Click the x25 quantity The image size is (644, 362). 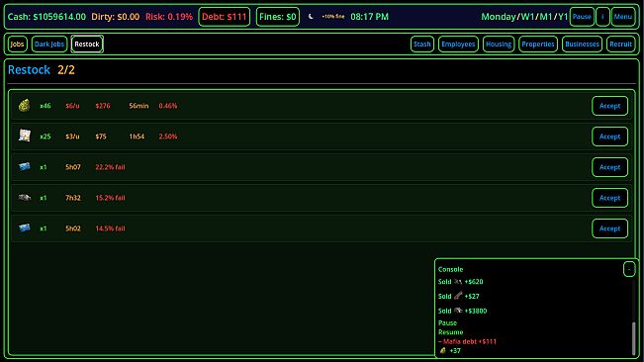(46, 136)
